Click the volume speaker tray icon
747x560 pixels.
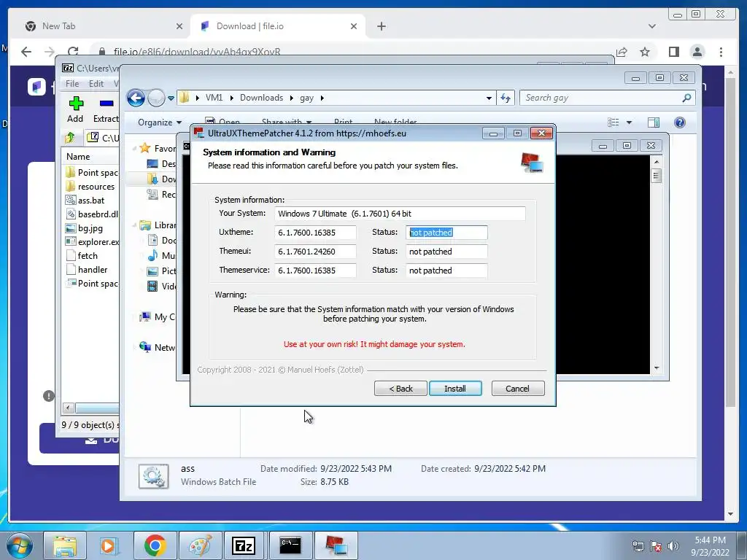673,546
